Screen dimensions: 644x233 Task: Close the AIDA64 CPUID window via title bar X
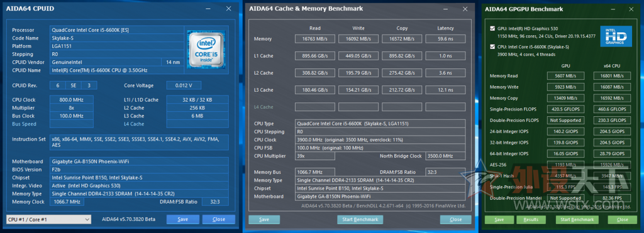pos(229,9)
